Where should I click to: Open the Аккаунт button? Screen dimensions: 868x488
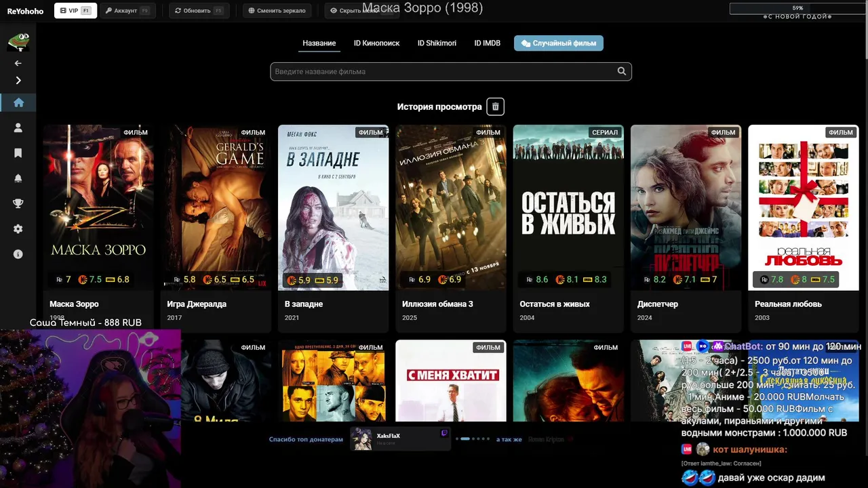128,11
